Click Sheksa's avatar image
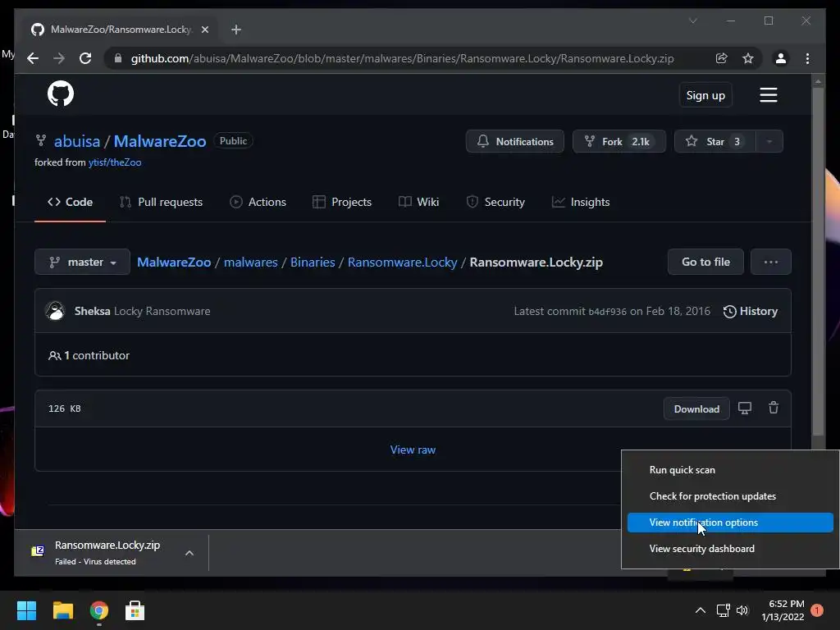The width and height of the screenshot is (840, 630). (55, 311)
